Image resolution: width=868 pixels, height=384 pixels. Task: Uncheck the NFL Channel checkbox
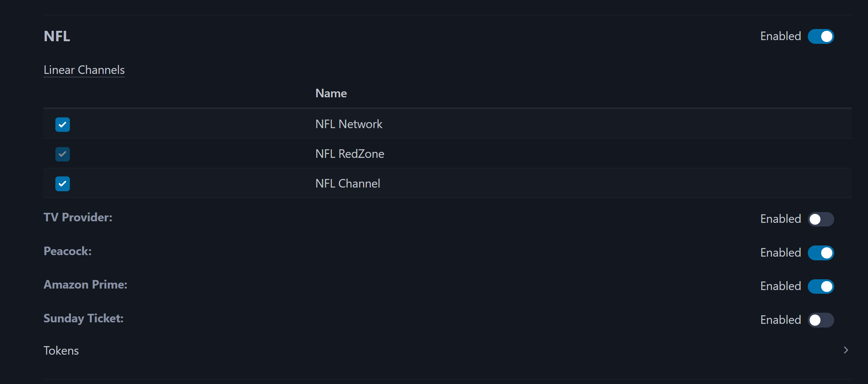pyautogui.click(x=62, y=184)
